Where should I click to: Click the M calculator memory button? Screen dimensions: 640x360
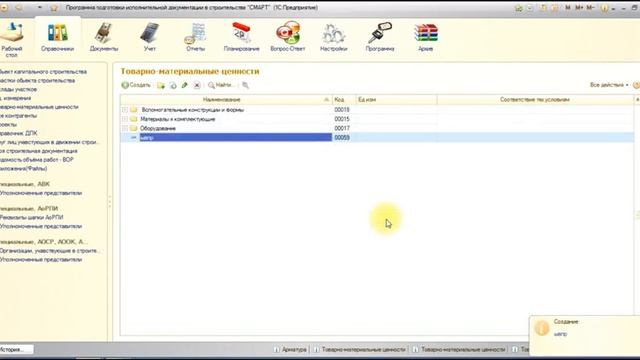tap(568, 8)
